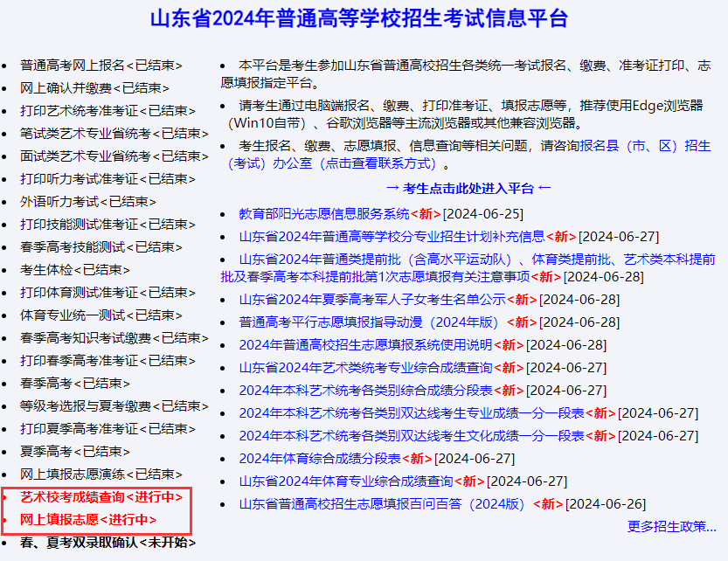The width and height of the screenshot is (728, 561).
Task: Open 报名县(市、区)招生(考试)办公室 contact link
Action: [469, 156]
